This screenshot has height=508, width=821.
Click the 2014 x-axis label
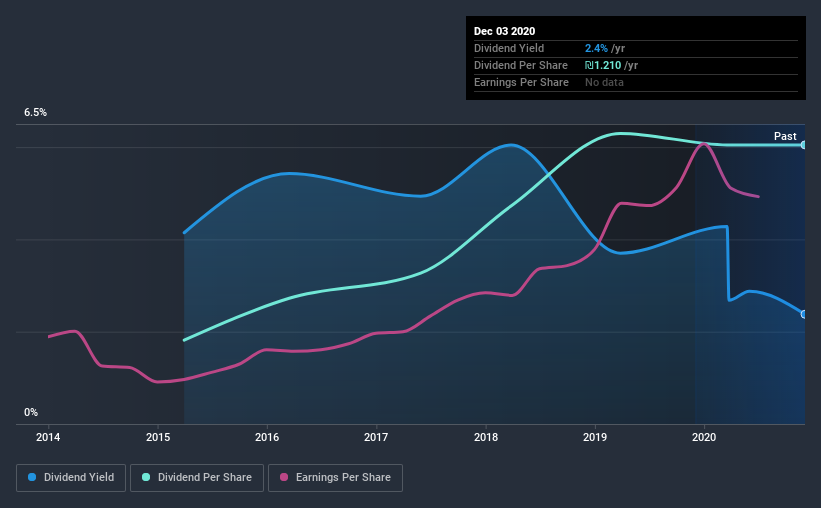(48, 437)
